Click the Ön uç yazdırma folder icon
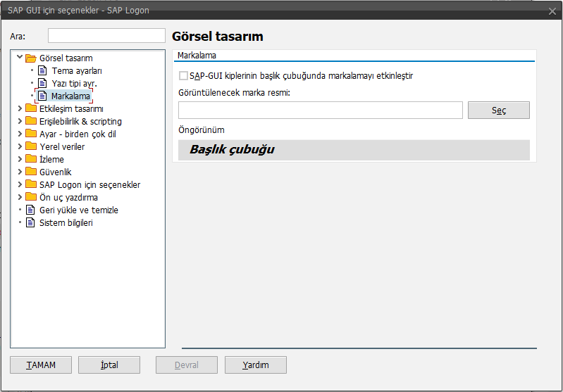Viewport: 563px width, 392px height. (x=31, y=197)
